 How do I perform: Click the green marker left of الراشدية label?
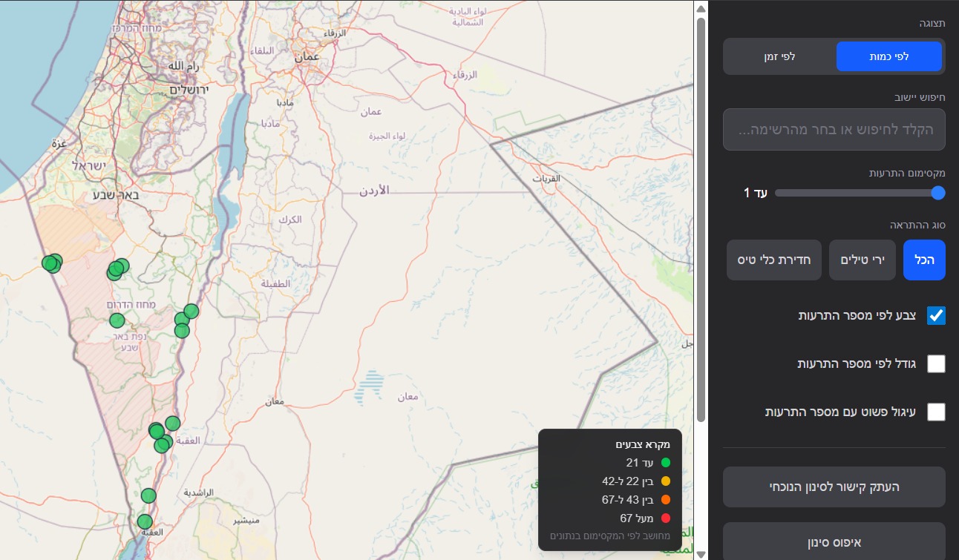pos(148,495)
